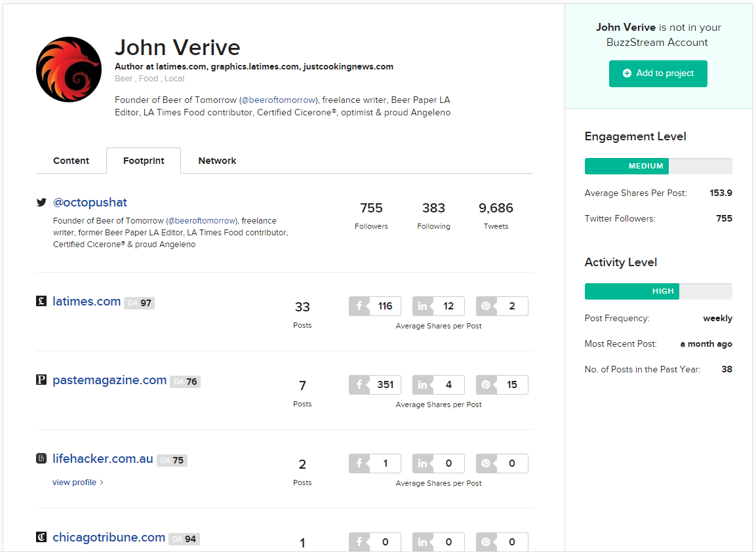This screenshot has height=552, width=756.
Task: Switch to the Content tab
Action: (x=71, y=161)
